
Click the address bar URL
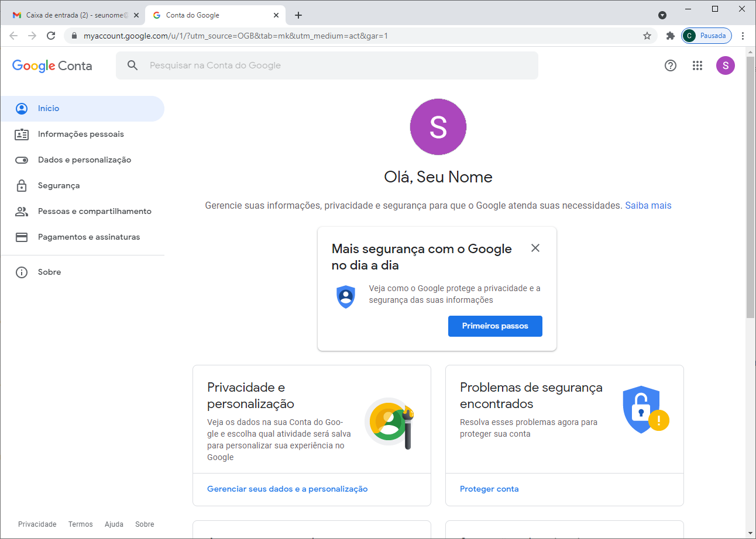pos(236,36)
